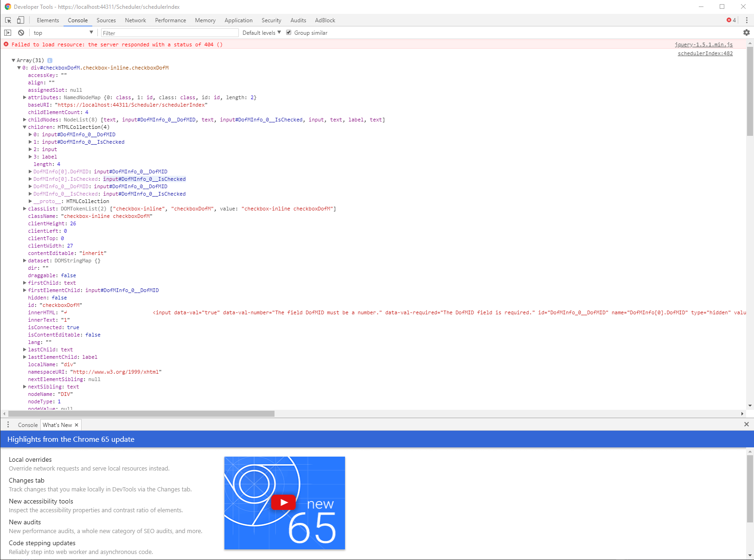
Task: Collapse the div#checkboxDofM entry
Action: (19, 68)
